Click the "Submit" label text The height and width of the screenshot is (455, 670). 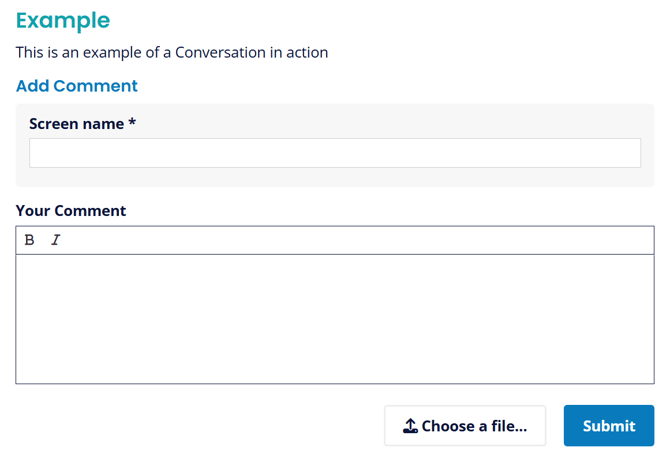coord(609,426)
